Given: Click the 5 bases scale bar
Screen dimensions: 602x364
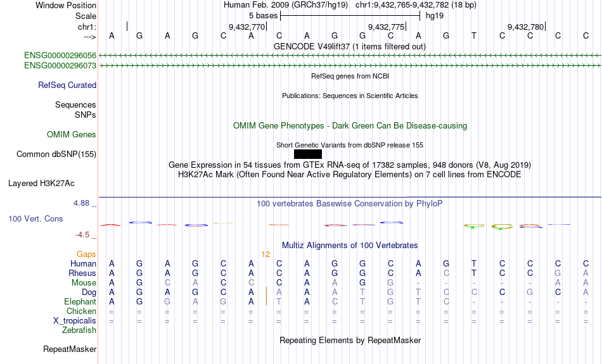Looking at the screenshot, I should pyautogui.click(x=350, y=16).
